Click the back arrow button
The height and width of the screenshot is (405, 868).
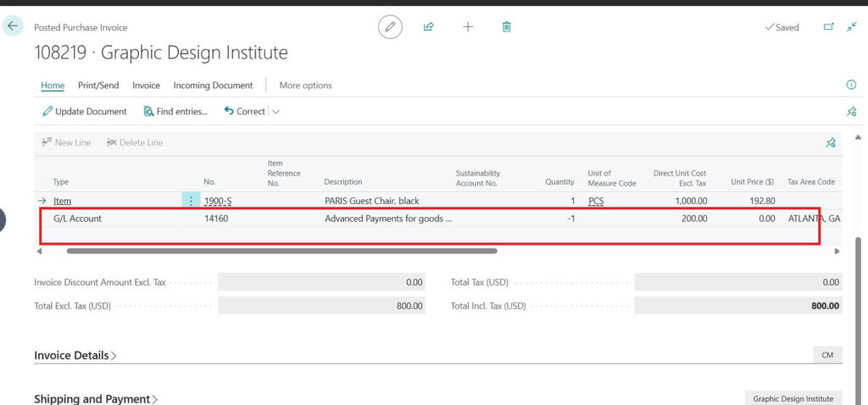[13, 26]
